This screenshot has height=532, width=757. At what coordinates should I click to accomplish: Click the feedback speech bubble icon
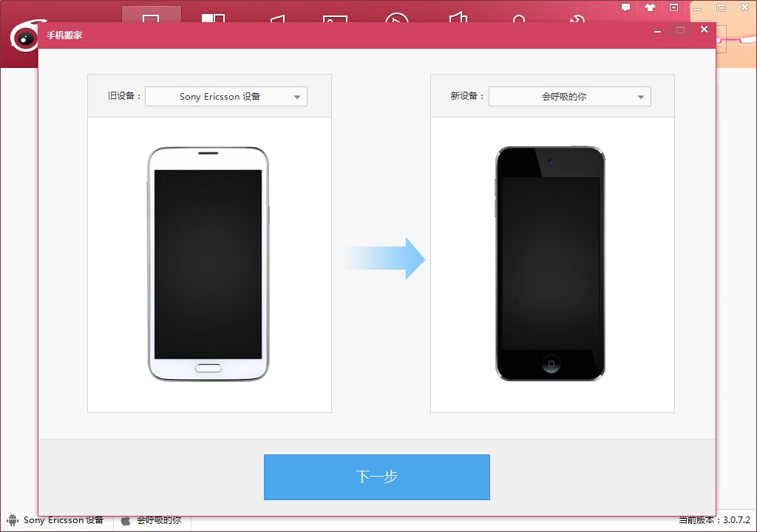coord(626,7)
